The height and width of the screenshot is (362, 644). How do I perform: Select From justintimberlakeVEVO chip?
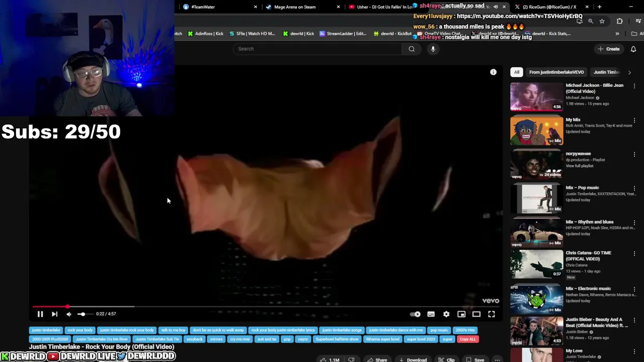click(x=556, y=72)
